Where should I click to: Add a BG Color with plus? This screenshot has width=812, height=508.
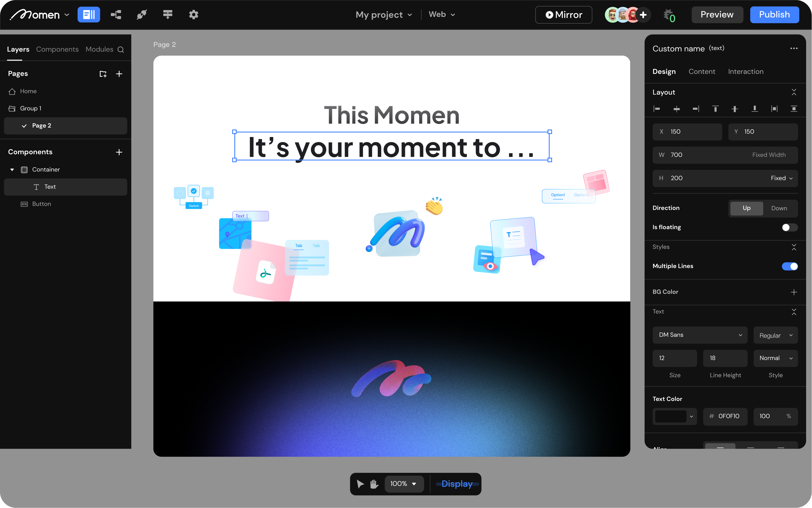[794, 292]
